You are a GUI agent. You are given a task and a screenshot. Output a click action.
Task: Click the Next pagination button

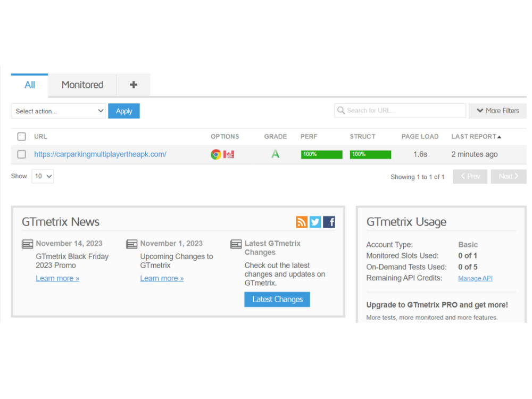click(509, 177)
